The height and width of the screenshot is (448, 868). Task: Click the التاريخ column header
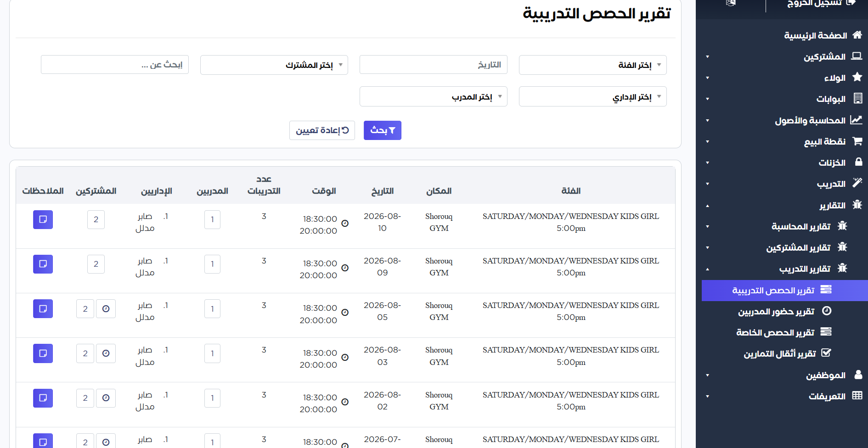[383, 191]
